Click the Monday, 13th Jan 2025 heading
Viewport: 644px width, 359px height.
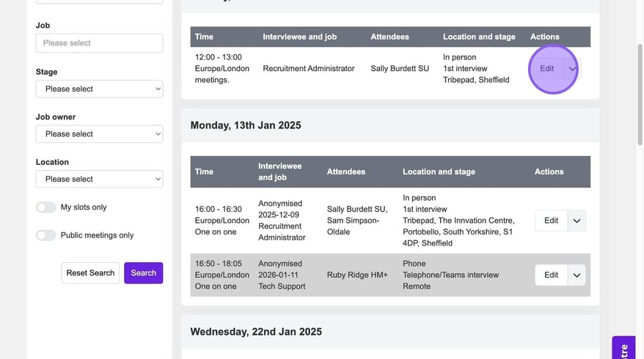coord(246,125)
